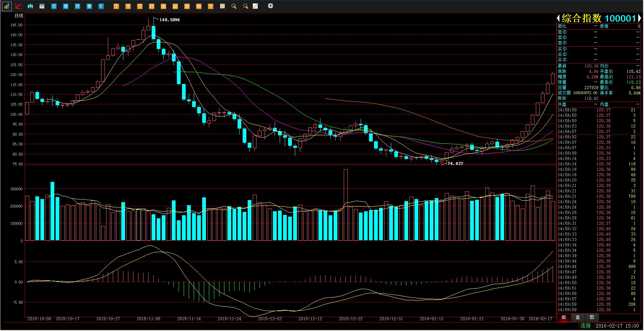Click the turnover 109293072.00 value
Viewport: 644px width, 331px height.
pyautogui.click(x=585, y=93)
